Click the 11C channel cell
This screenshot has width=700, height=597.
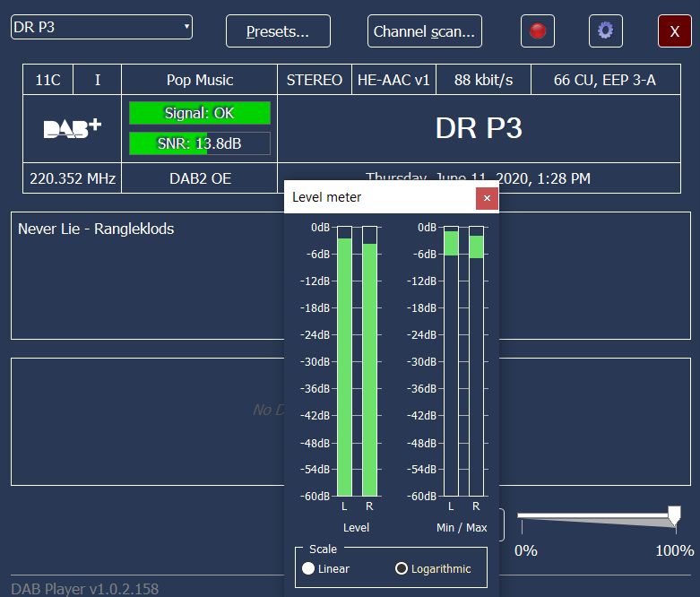(48, 80)
